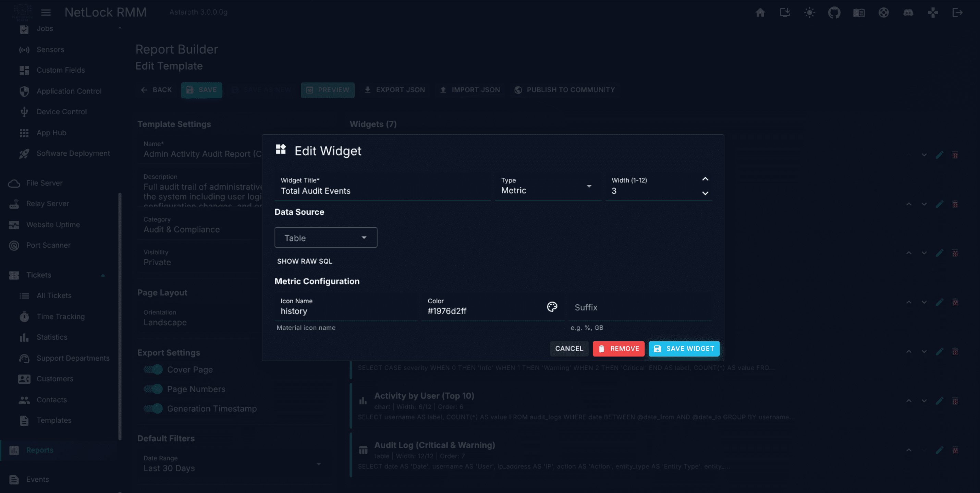Click Import JSON button

pyautogui.click(x=470, y=90)
